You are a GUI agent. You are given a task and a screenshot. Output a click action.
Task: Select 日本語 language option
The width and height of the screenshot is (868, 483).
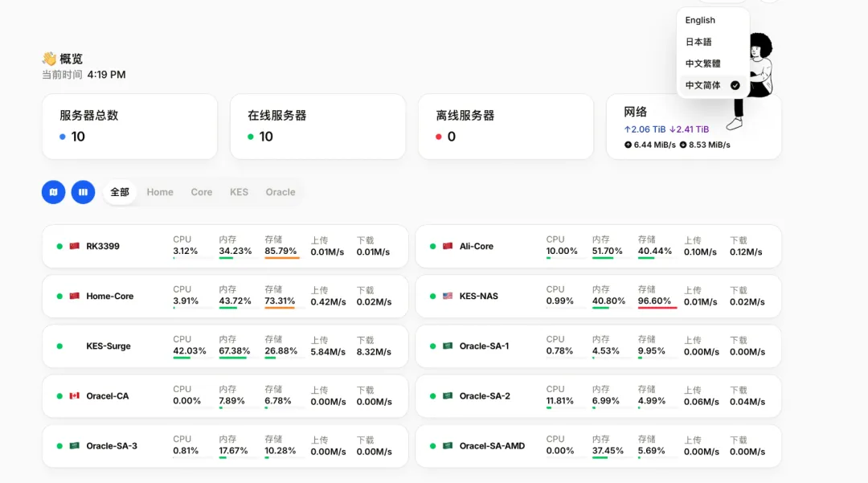point(698,42)
